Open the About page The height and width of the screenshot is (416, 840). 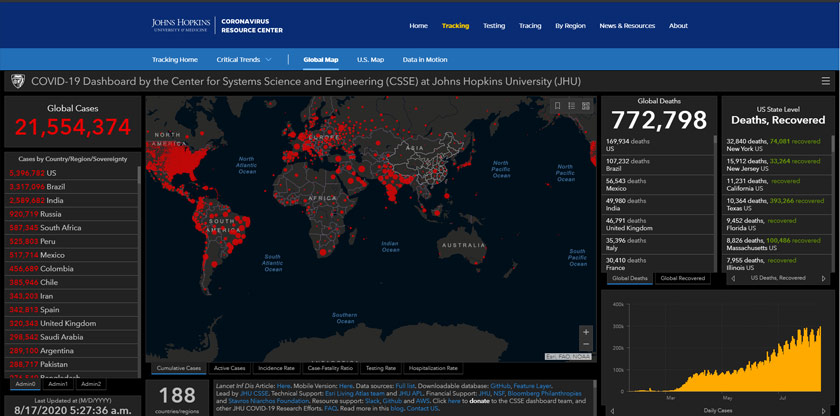(678, 26)
